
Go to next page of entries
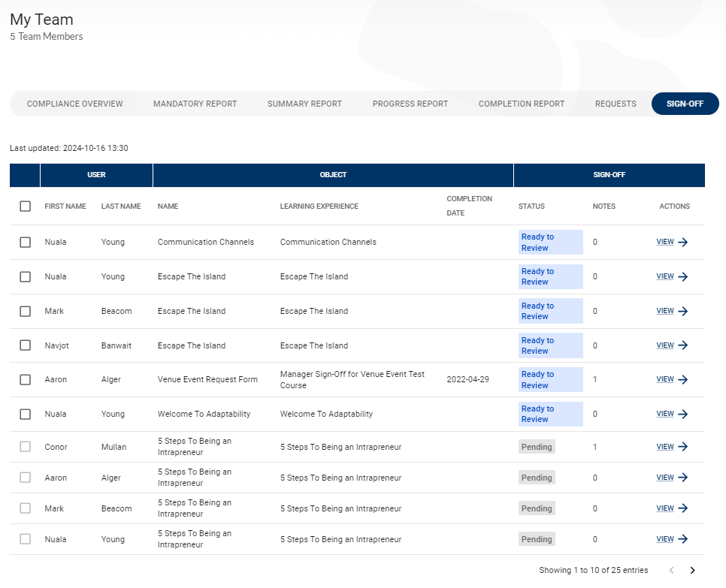[x=692, y=571]
